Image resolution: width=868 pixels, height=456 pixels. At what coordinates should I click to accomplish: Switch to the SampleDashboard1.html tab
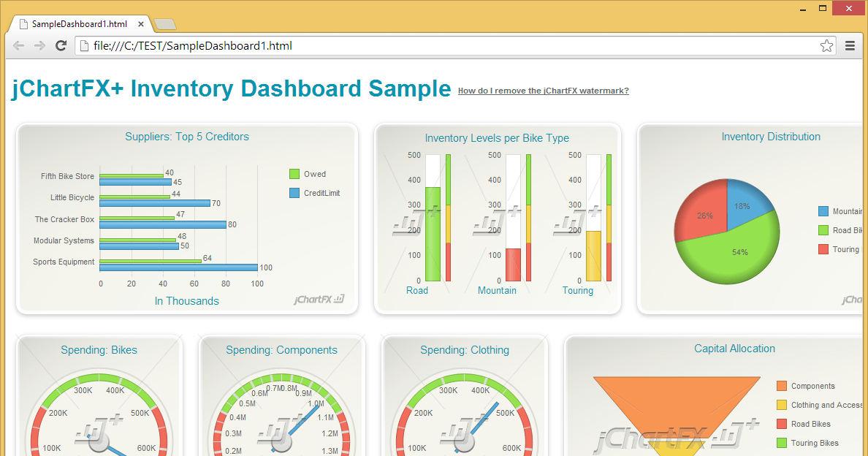pos(80,23)
